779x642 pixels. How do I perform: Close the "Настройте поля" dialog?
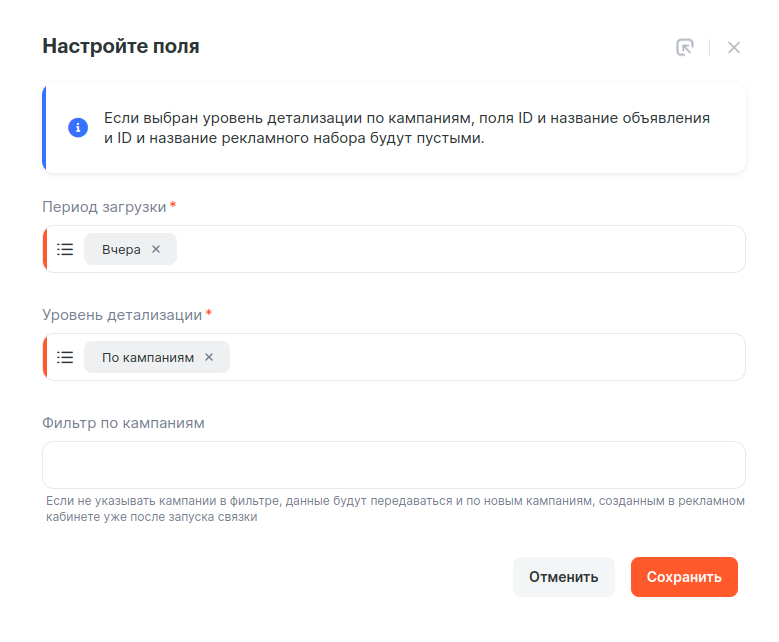pos(734,47)
